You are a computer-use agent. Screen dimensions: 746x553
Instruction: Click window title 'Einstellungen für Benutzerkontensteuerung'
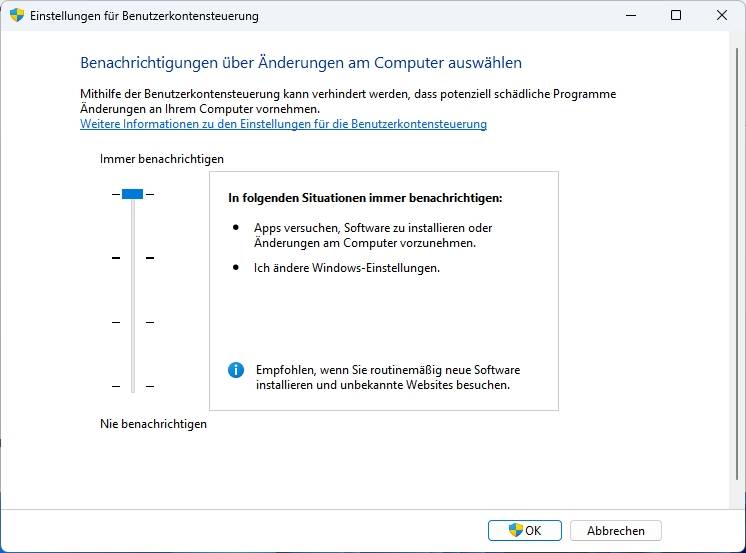(x=144, y=16)
